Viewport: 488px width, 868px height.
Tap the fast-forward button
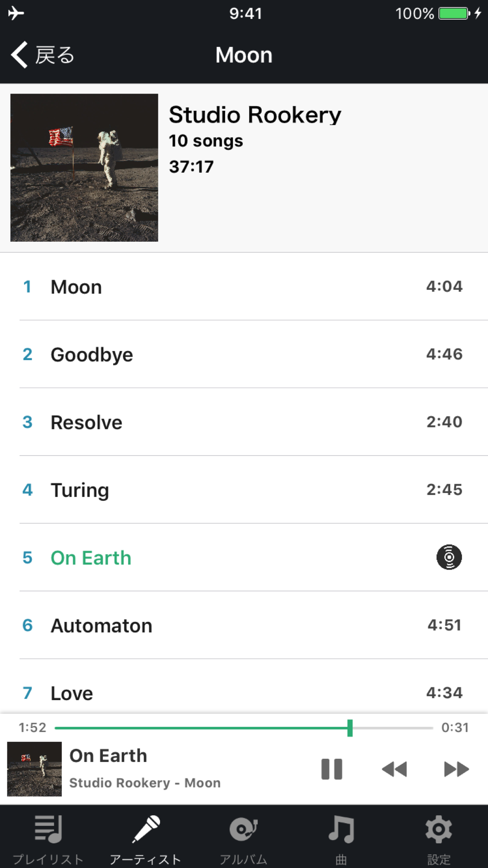click(456, 769)
